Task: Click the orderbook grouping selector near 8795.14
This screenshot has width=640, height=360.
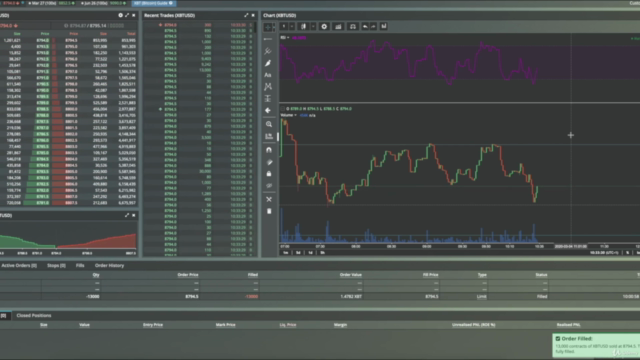Action: [117, 26]
